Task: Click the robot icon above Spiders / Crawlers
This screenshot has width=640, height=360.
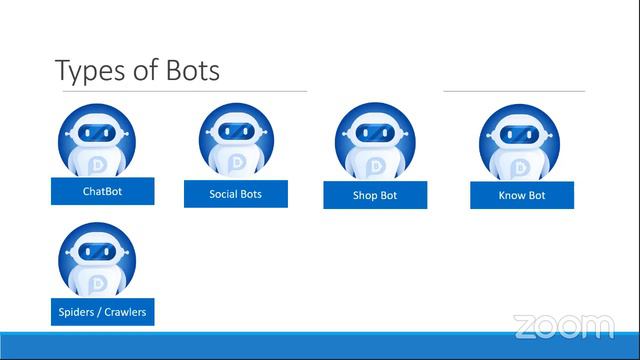Action: click(97, 260)
